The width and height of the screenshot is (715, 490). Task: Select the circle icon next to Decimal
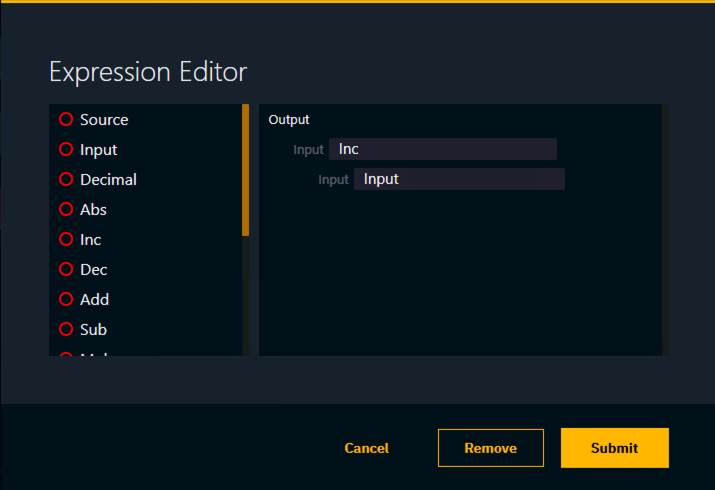66,179
